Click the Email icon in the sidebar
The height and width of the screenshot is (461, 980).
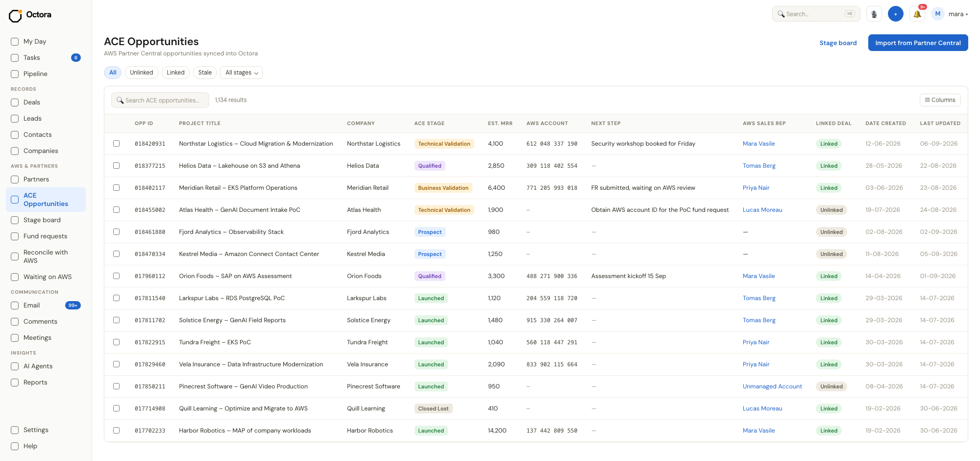click(x=15, y=306)
